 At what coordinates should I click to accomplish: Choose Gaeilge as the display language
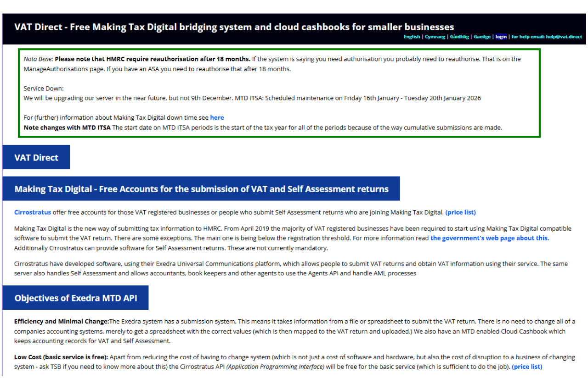point(482,37)
